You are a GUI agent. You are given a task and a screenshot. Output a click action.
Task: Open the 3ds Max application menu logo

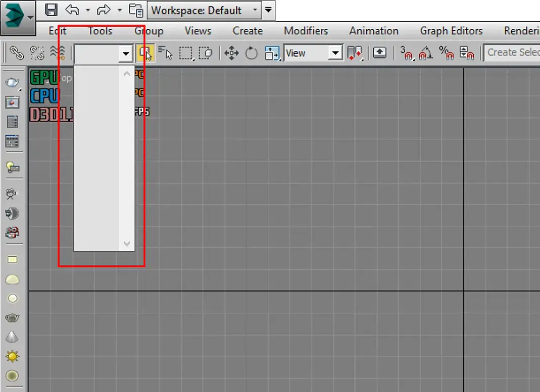click(17, 17)
